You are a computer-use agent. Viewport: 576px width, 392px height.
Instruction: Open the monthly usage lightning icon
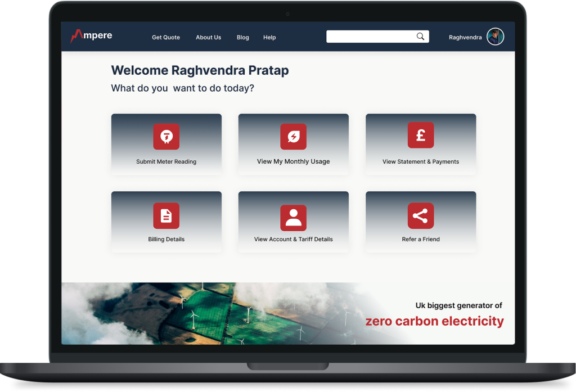[293, 137]
